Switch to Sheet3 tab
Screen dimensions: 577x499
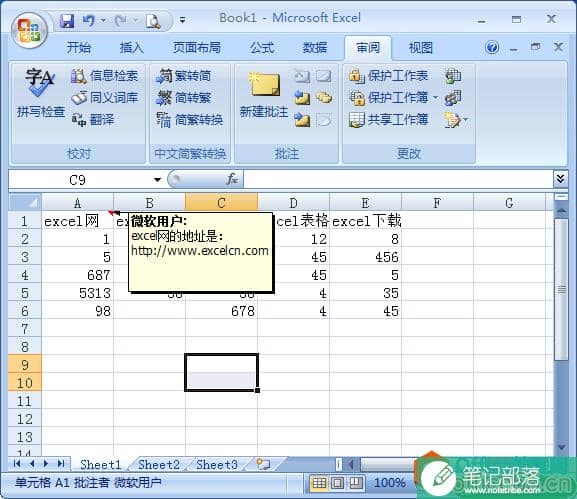click(216, 464)
